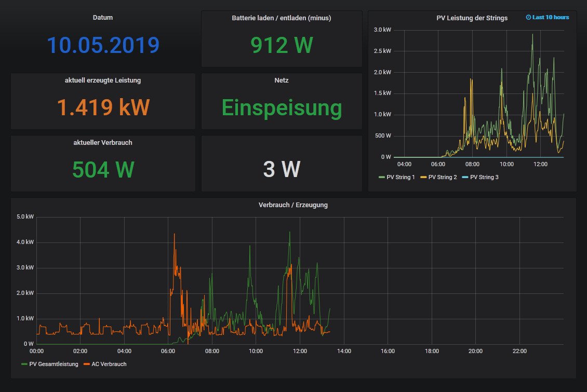Isolate the PV Gesamtleistung series via its label

pyautogui.click(x=54, y=364)
